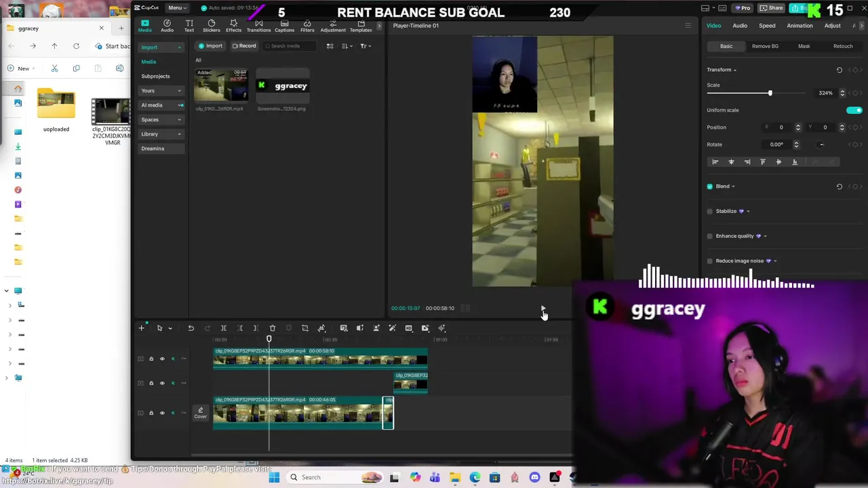
Task: Select the Mask sub-tab
Action: point(804,46)
